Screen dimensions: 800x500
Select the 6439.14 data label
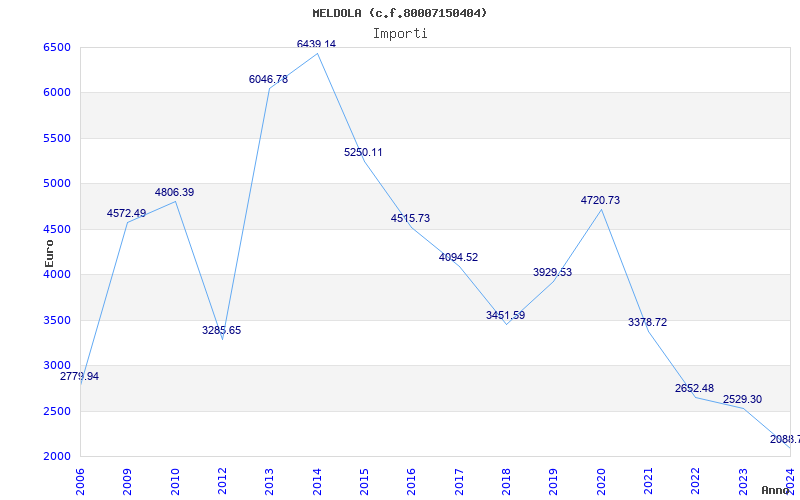[316, 44]
